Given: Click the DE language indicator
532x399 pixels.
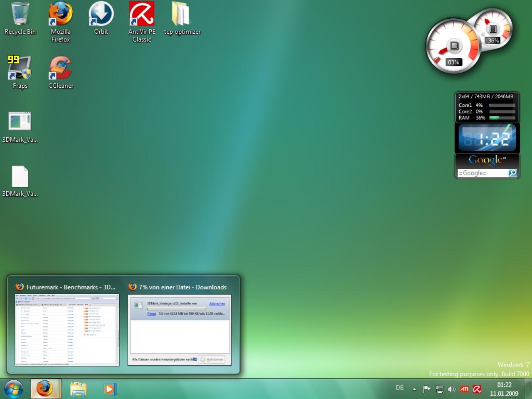Looking at the screenshot, I should click(x=400, y=387).
